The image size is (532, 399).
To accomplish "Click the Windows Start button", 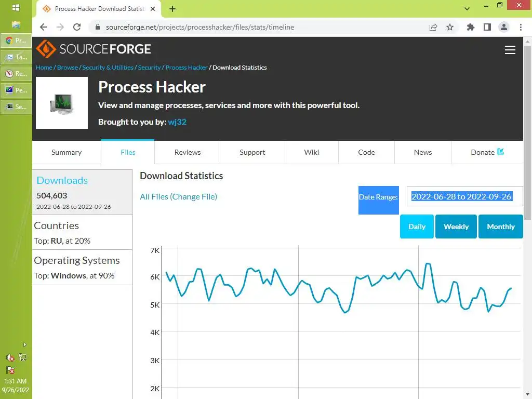I will [x=16, y=8].
